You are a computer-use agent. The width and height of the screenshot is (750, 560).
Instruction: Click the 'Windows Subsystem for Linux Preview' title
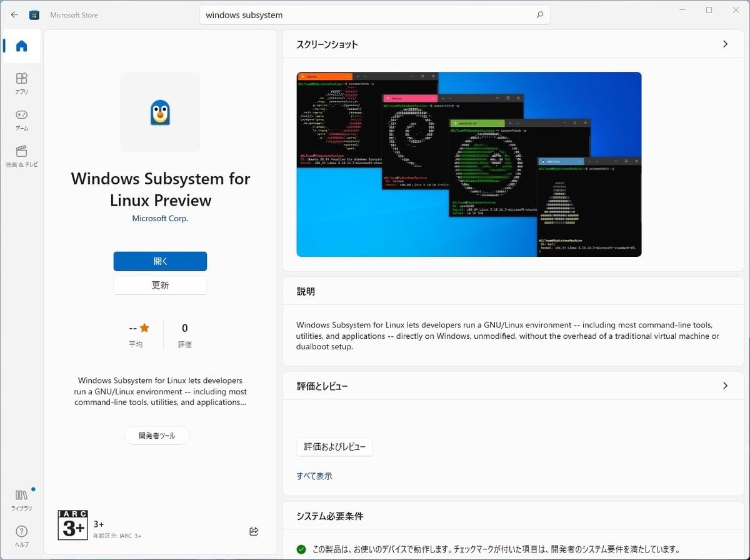[x=160, y=189]
